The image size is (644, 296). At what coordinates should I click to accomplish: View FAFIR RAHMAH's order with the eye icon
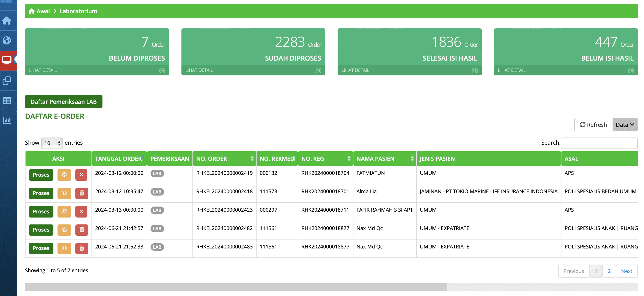point(64,212)
